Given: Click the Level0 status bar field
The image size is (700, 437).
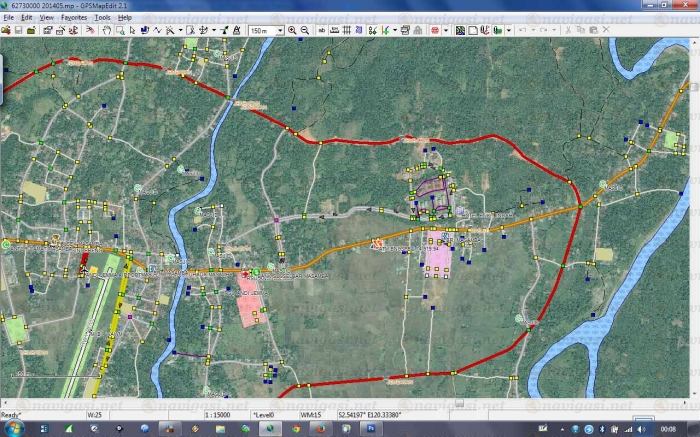Looking at the screenshot, I should pyautogui.click(x=265, y=414).
